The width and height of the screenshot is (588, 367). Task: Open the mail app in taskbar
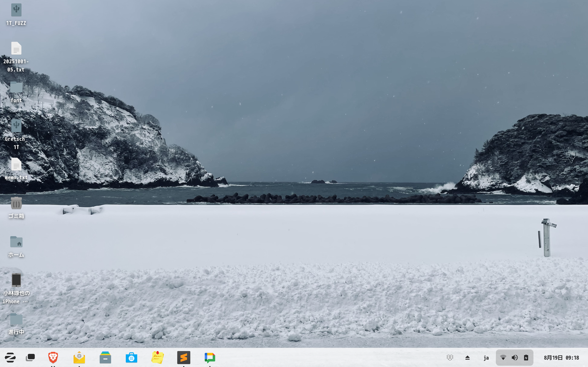pos(79,358)
